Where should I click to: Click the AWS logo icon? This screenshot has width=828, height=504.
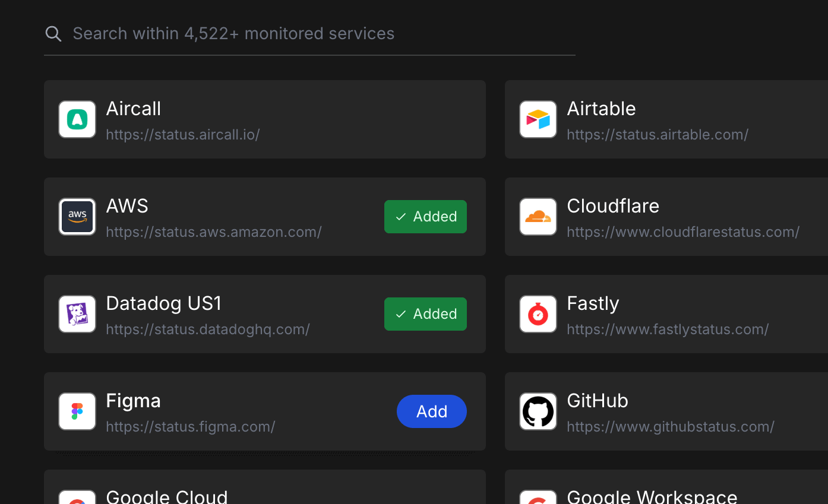tap(77, 217)
